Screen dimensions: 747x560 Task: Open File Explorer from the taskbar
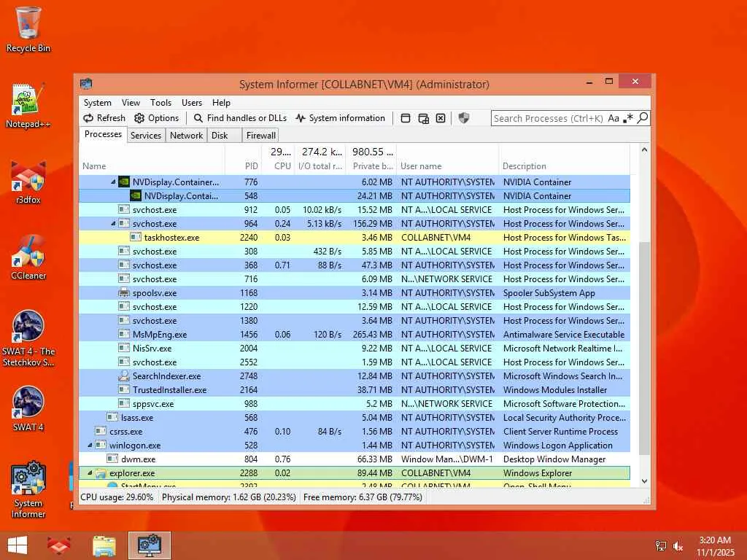coord(104,545)
